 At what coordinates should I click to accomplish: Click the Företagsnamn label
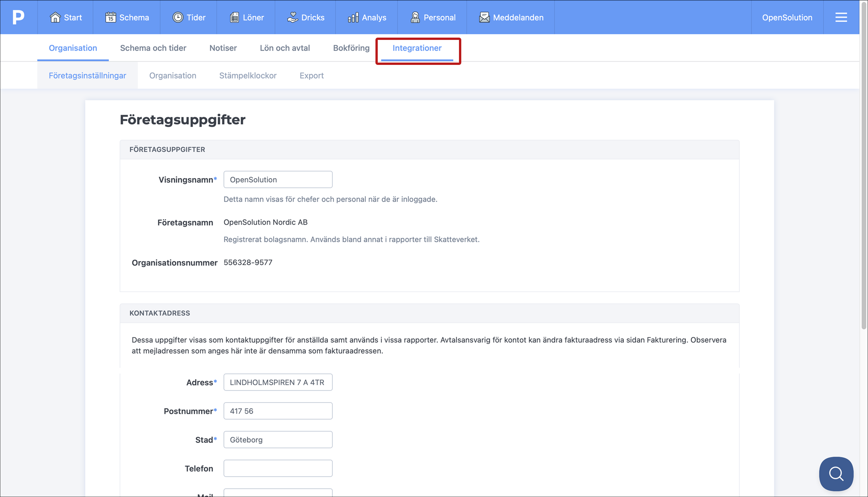[185, 223]
